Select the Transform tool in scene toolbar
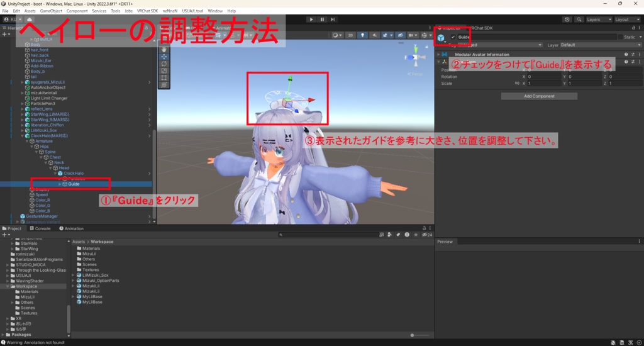Viewport: 644px width, 346px height. coord(164,84)
